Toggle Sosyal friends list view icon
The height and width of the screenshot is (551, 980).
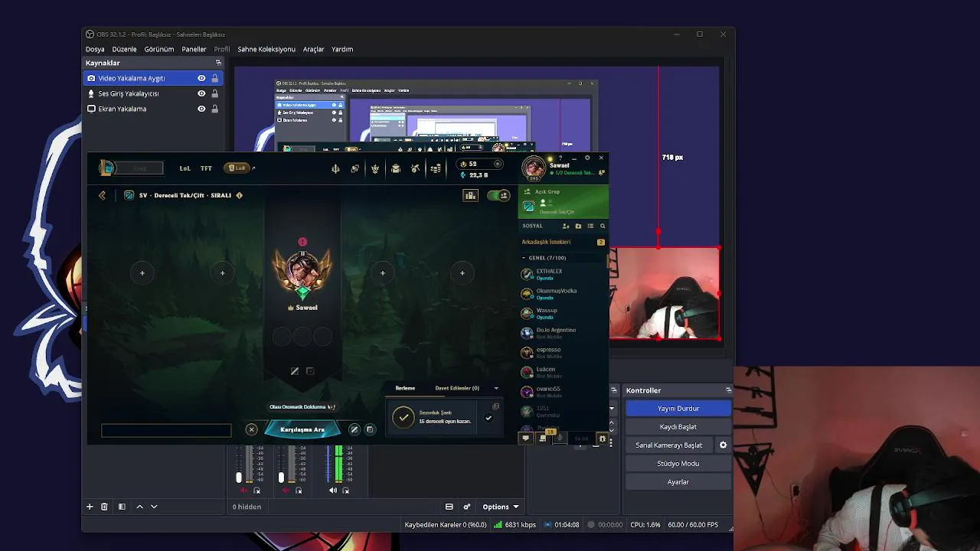click(590, 227)
